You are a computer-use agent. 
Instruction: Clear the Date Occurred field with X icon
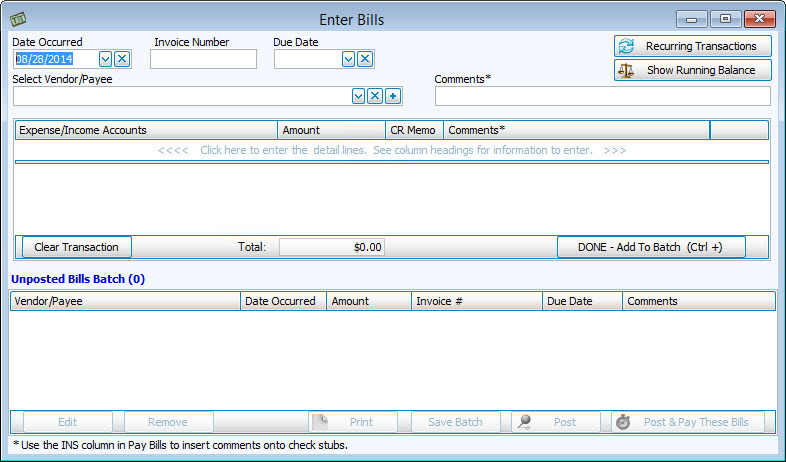(122, 59)
